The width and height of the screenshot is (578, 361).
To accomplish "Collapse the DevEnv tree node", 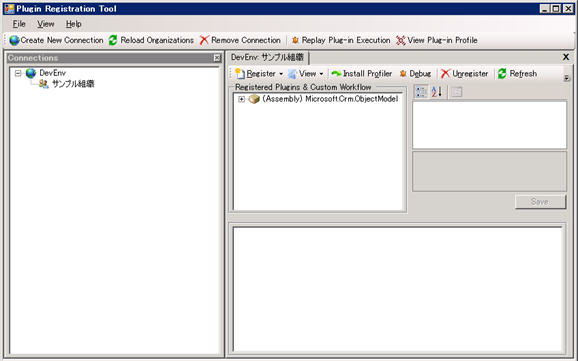I will [x=18, y=73].
